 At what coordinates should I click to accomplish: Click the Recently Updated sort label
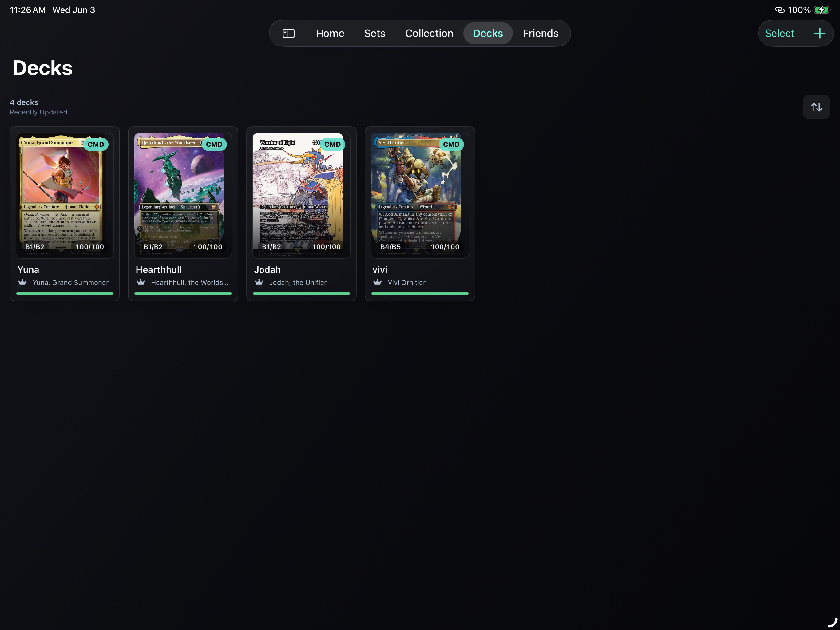(38, 112)
